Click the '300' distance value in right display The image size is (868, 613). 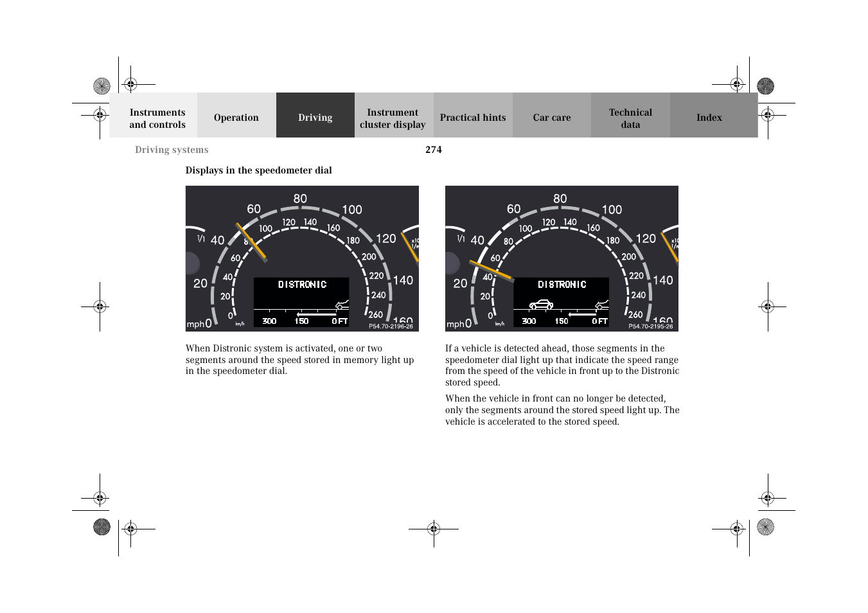click(x=529, y=321)
